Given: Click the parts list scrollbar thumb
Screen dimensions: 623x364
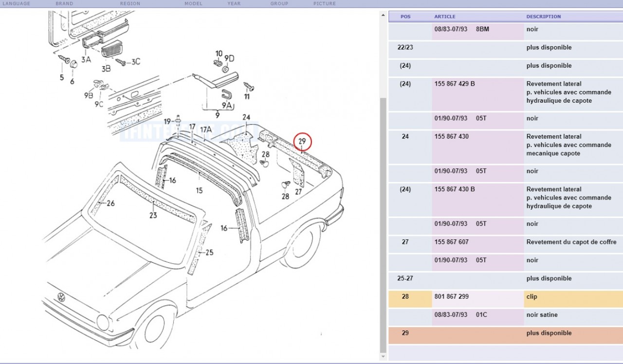Looking at the screenshot, I should [383, 219].
